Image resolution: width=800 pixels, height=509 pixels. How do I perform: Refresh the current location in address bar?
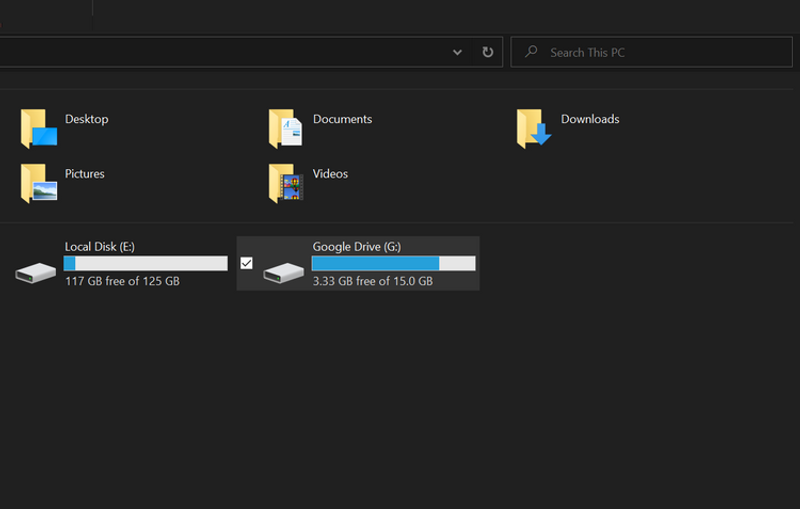tap(487, 52)
